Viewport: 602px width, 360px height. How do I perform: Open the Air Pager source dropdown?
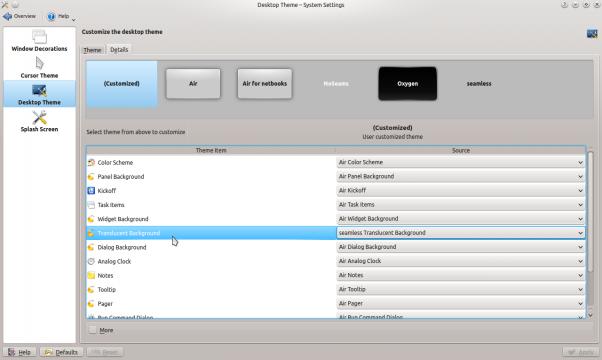[x=461, y=304]
